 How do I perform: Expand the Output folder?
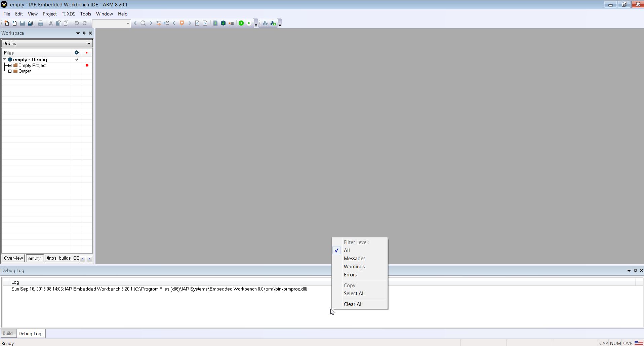(10, 71)
